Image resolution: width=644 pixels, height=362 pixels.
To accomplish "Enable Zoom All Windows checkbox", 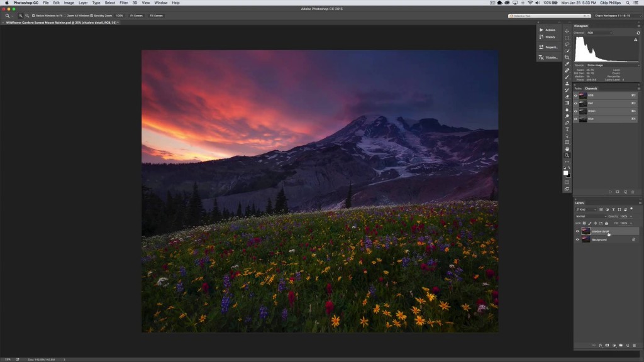I will 66,15.
